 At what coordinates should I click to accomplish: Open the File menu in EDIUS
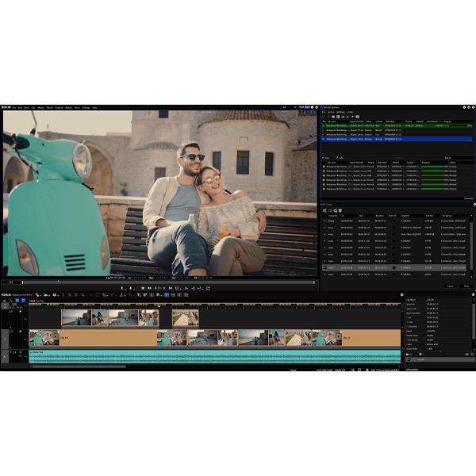coord(14,107)
